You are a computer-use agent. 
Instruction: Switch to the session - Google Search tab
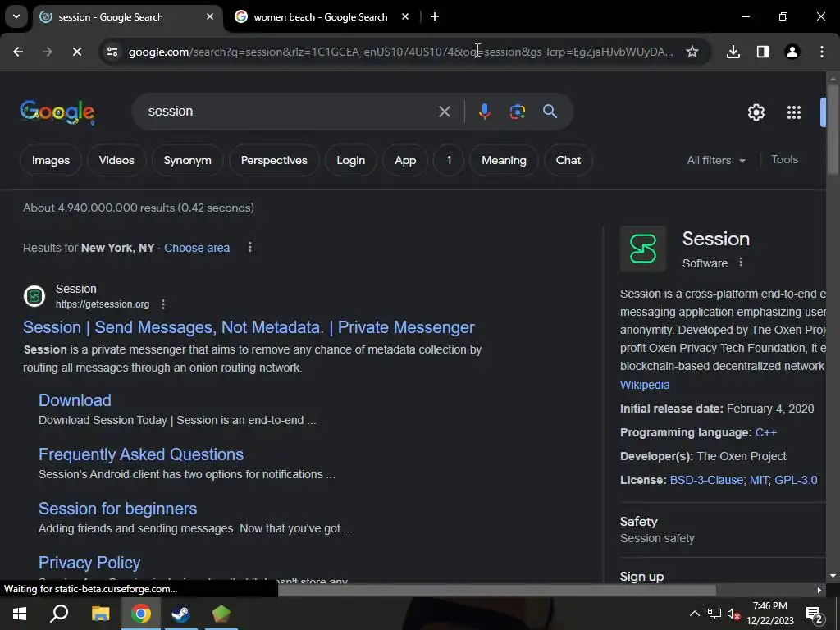click(127, 17)
